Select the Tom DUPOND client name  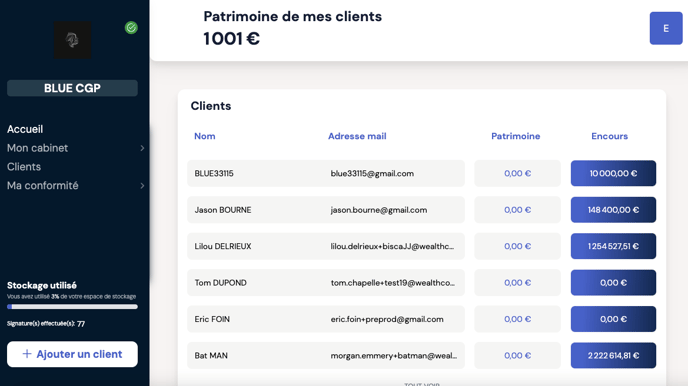point(221,282)
